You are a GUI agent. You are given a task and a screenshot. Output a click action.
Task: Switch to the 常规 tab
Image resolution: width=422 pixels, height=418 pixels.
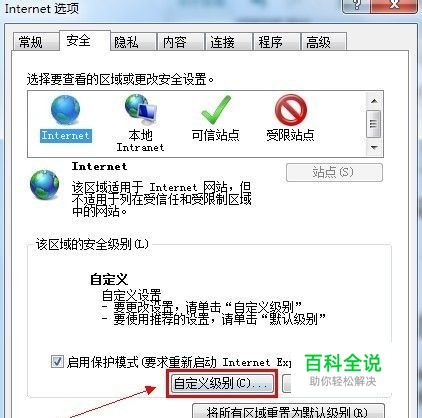pyautogui.click(x=31, y=42)
